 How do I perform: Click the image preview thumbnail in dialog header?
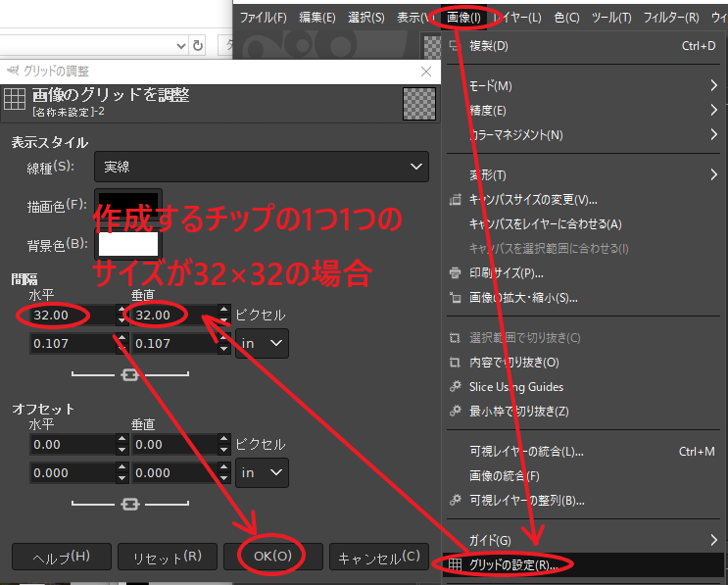[419, 104]
